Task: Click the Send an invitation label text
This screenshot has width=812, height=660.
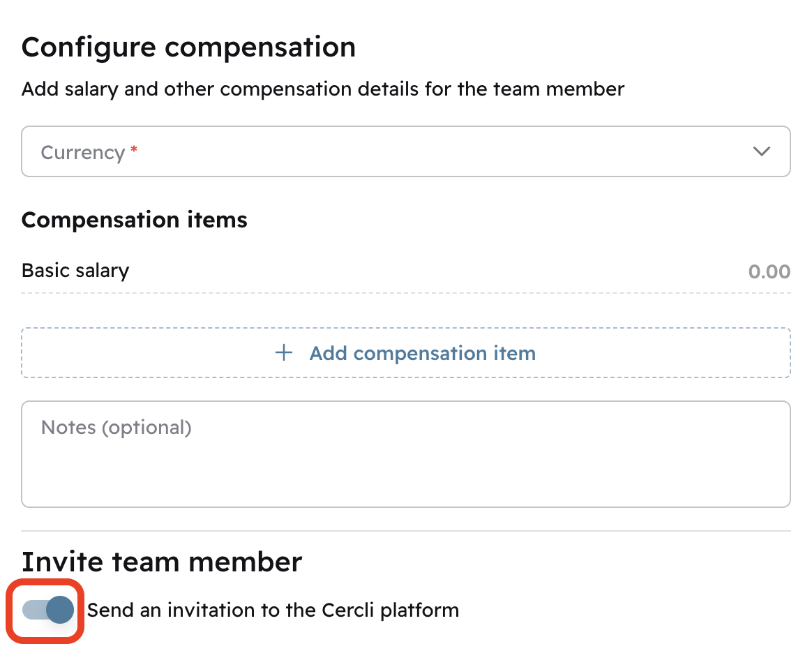Action: [x=273, y=610]
